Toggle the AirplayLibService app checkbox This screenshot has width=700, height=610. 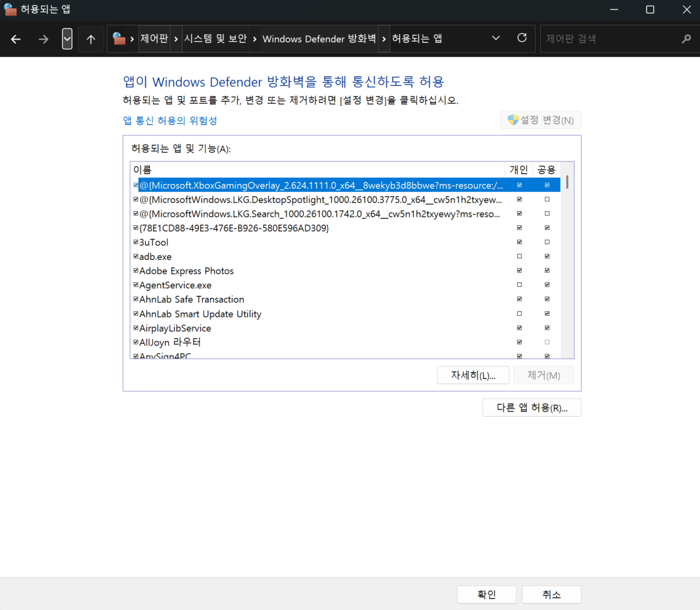pyautogui.click(x=136, y=327)
